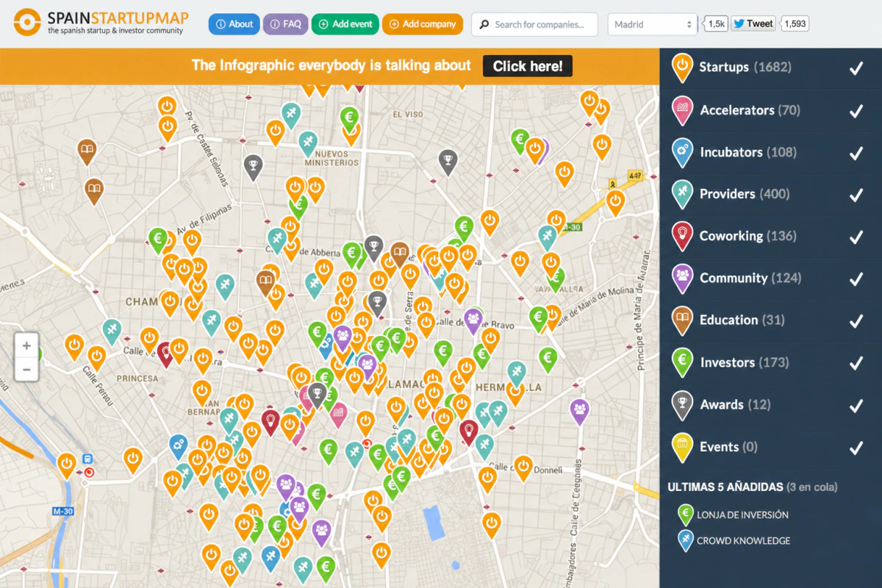Click the gray trophy marker near El Viso
Screen dimensions: 882x588
point(448,161)
